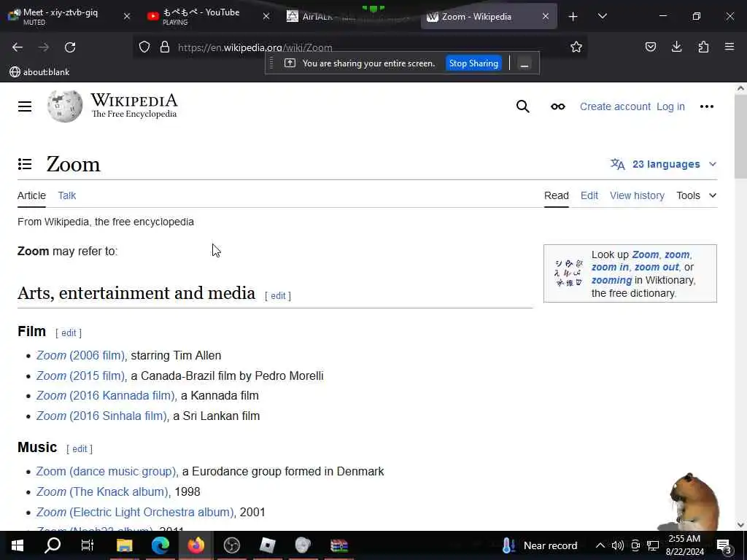Select the Read tab
The image size is (747, 560).
(x=556, y=195)
